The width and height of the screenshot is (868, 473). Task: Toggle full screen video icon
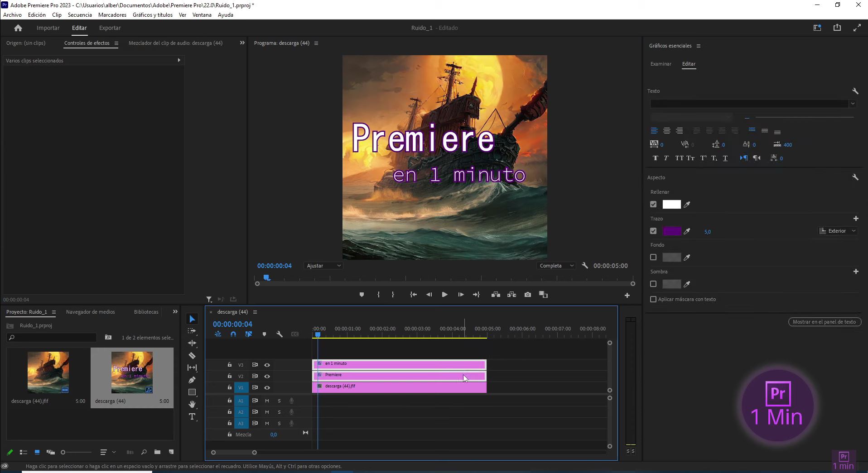point(857,28)
